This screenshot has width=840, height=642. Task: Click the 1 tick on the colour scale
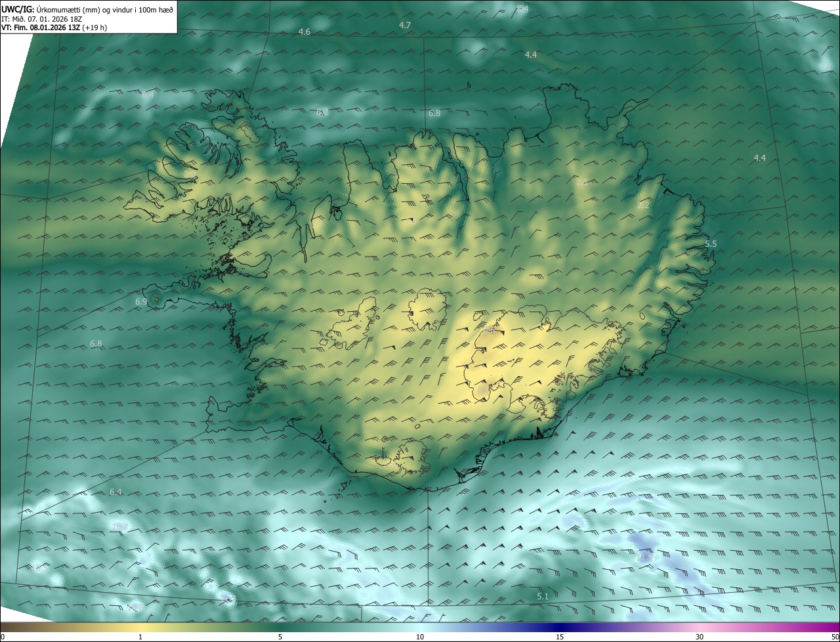click(x=140, y=637)
